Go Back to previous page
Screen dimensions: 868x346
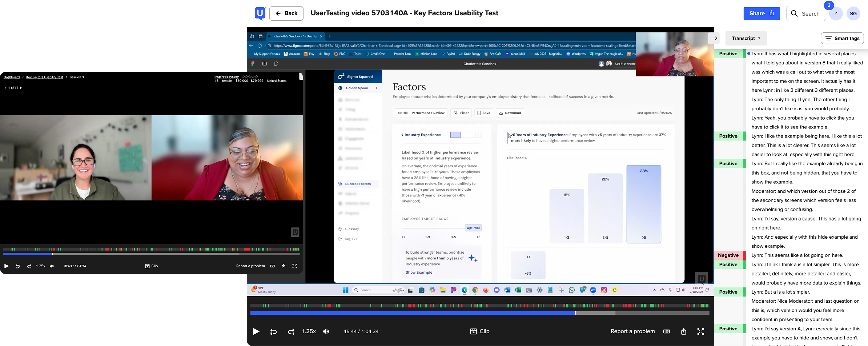point(286,13)
